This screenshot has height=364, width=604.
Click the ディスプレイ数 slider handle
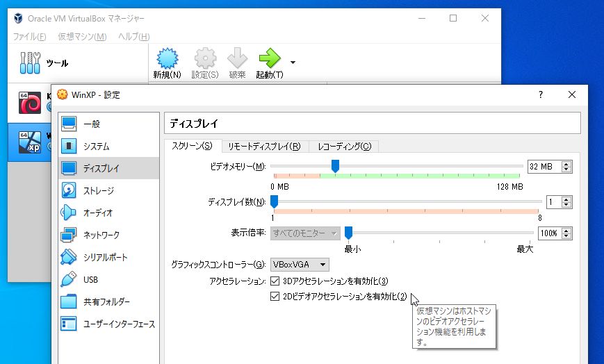275,201
